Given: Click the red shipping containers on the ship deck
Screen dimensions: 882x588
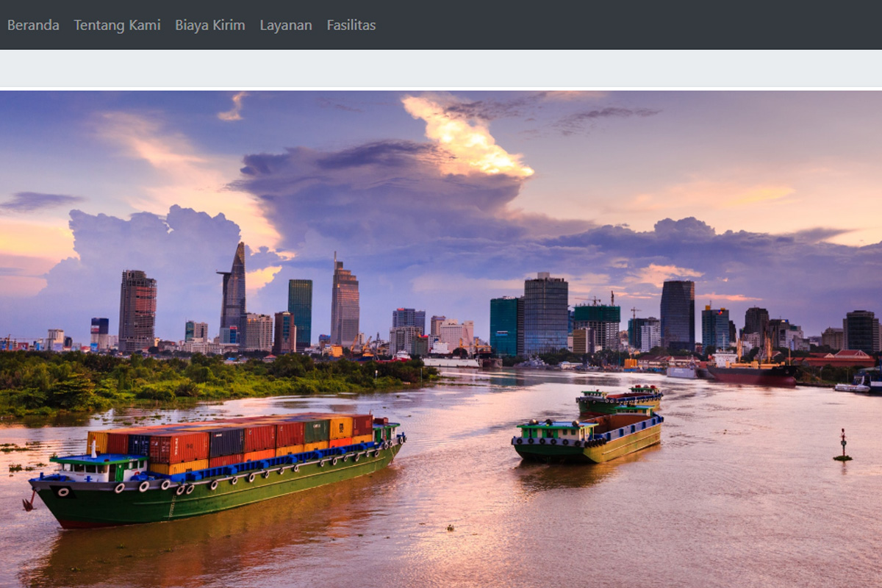Looking at the screenshot, I should point(180,445).
